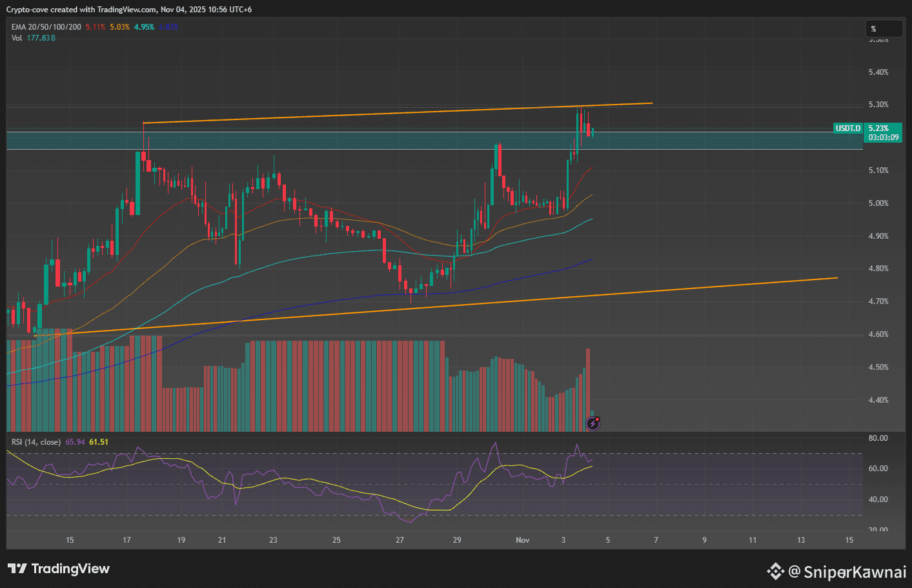Select the Vol indicator legend
This screenshot has width=912, height=588.
click(x=17, y=38)
